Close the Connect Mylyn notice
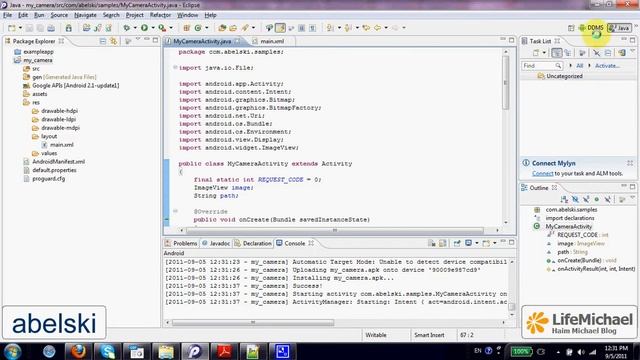640x360 pixels. click(x=630, y=163)
